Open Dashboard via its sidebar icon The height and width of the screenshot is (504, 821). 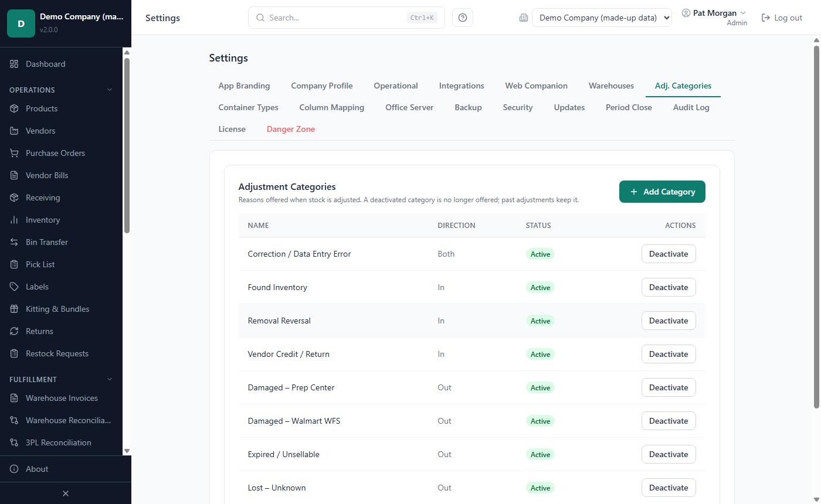(14, 64)
